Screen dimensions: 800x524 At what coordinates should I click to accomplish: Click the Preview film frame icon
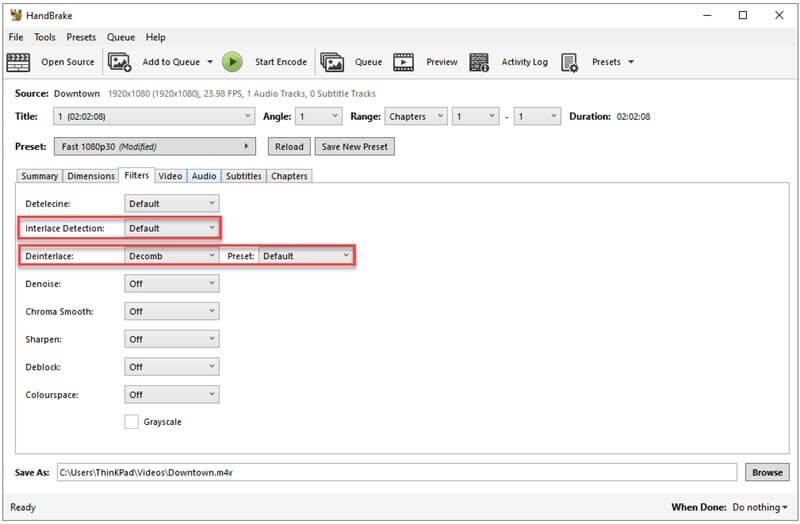coord(403,62)
